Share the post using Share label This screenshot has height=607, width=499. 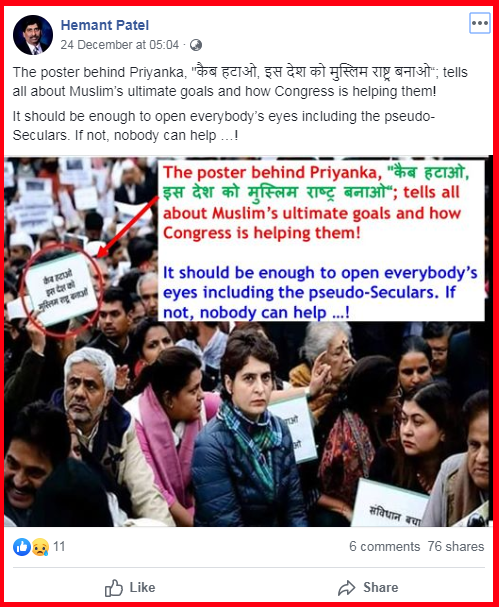pos(381,587)
